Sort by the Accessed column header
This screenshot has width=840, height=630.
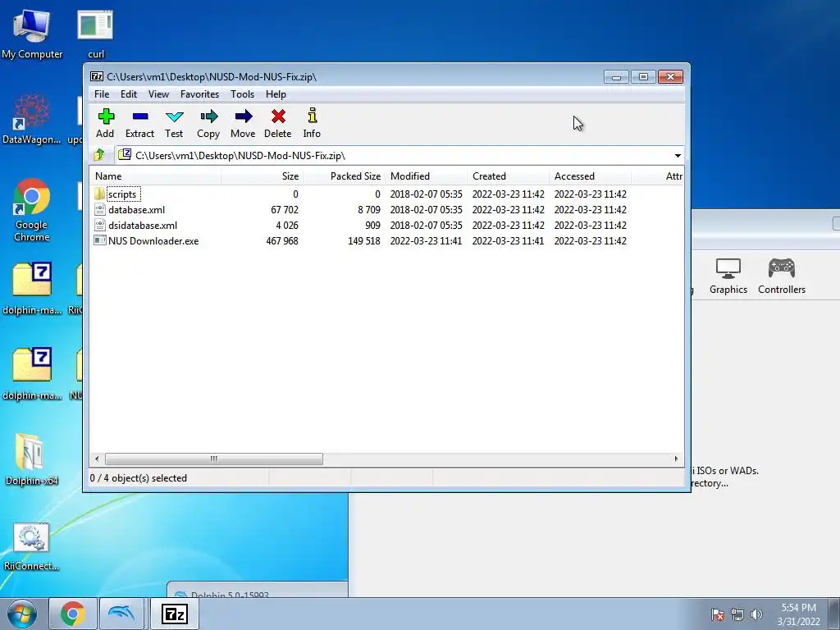(x=590, y=176)
